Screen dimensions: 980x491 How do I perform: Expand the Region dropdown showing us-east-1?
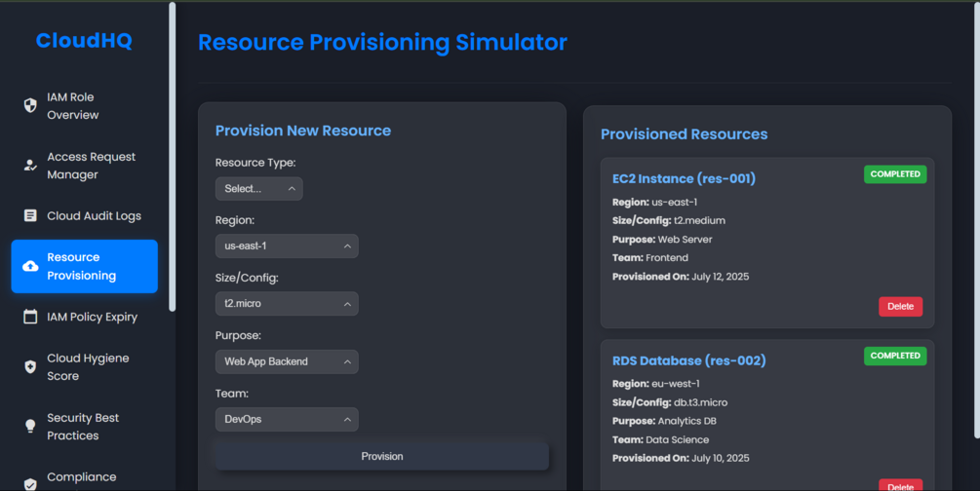[286, 246]
